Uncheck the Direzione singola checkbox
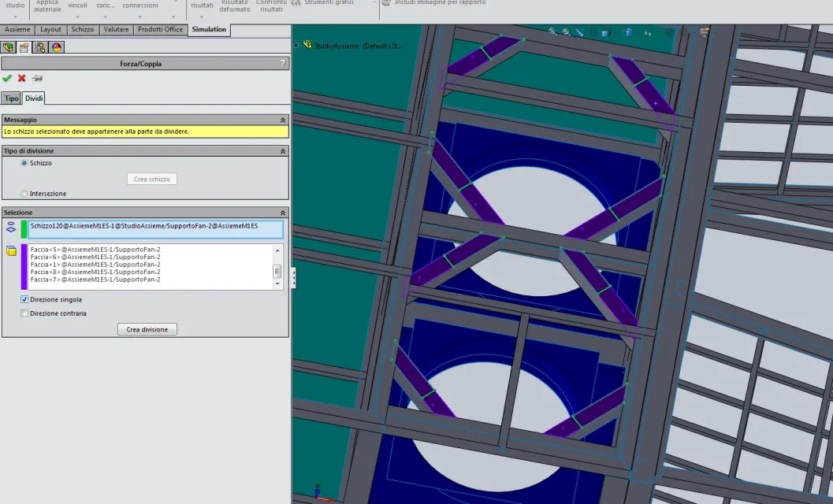The width and height of the screenshot is (833, 504). pos(24,300)
